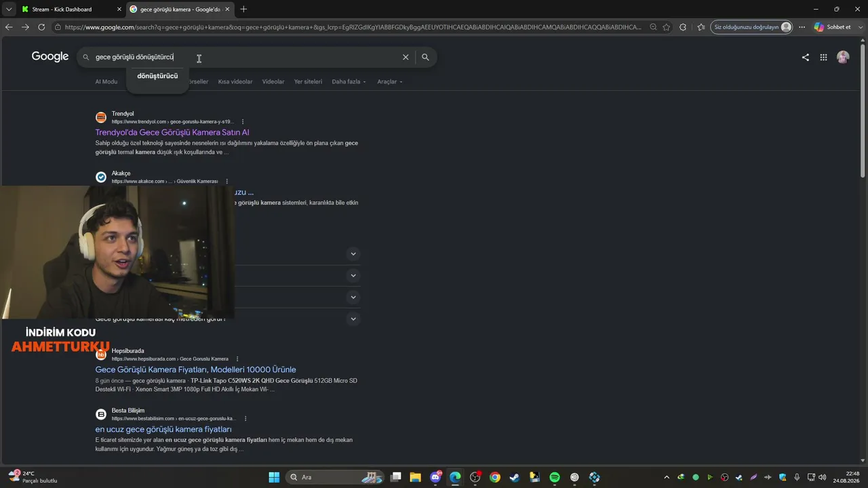Open the Videolar results tab
Viewport: 868px width, 488px height.
click(273, 82)
